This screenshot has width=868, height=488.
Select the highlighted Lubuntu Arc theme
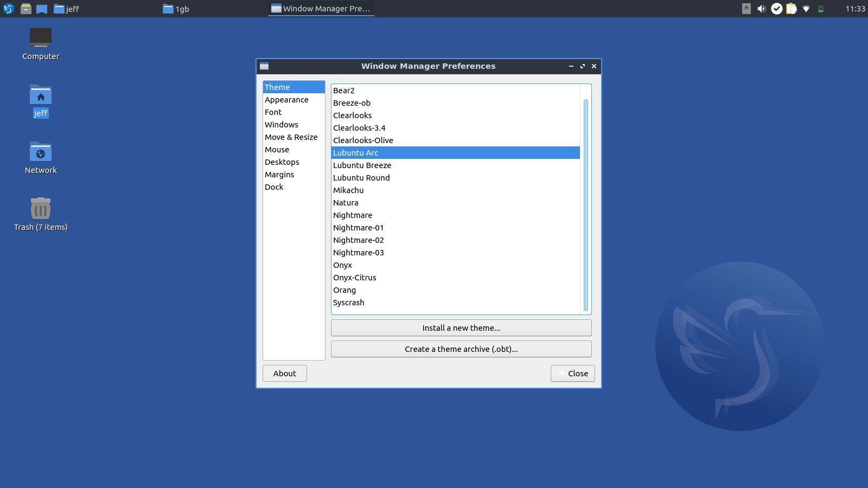tap(456, 153)
